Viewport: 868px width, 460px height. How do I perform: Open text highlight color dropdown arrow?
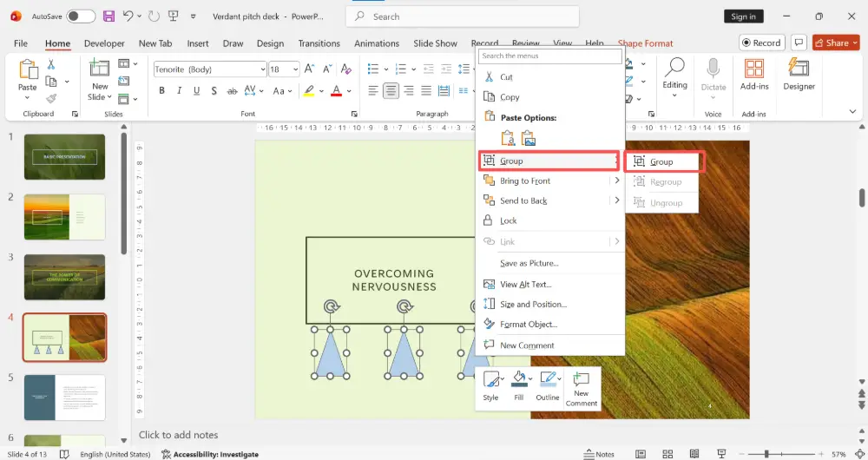click(x=321, y=91)
